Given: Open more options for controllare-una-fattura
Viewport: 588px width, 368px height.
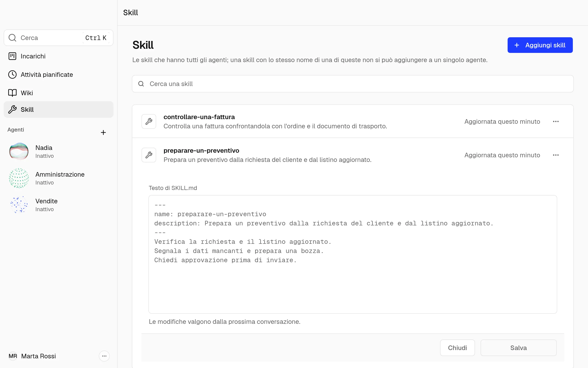Looking at the screenshot, I should 556,121.
